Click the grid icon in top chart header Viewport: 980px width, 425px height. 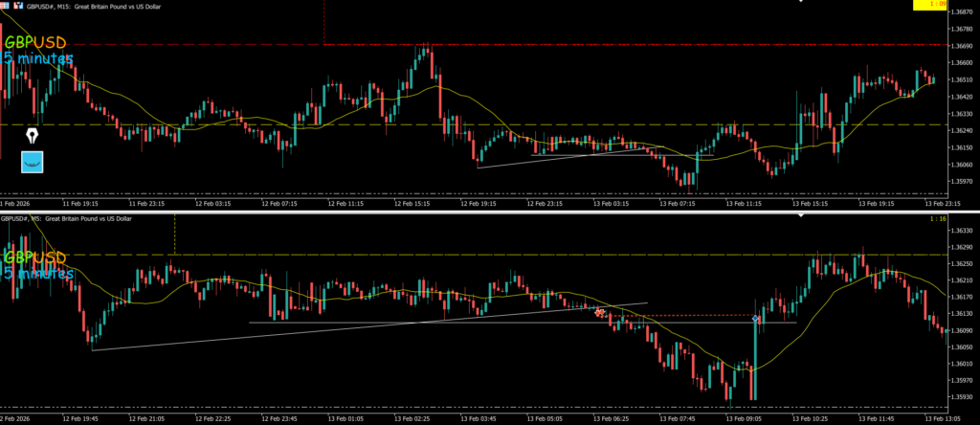click(x=5, y=6)
